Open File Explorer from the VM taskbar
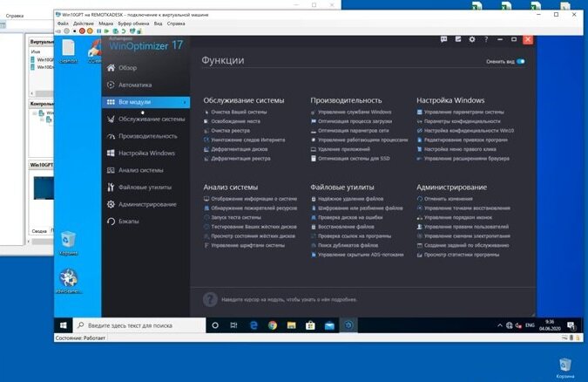 coord(291,325)
